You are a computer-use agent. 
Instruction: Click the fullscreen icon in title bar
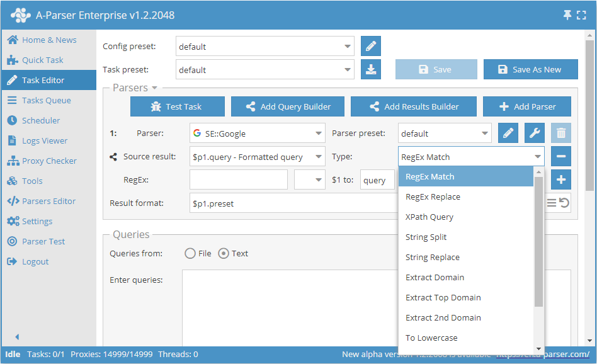point(581,15)
